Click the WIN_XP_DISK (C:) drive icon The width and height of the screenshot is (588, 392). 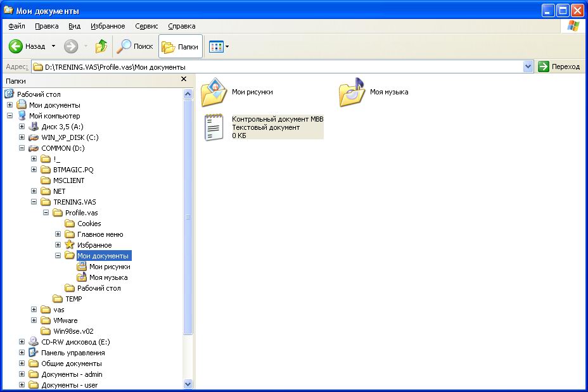pyautogui.click(x=34, y=137)
